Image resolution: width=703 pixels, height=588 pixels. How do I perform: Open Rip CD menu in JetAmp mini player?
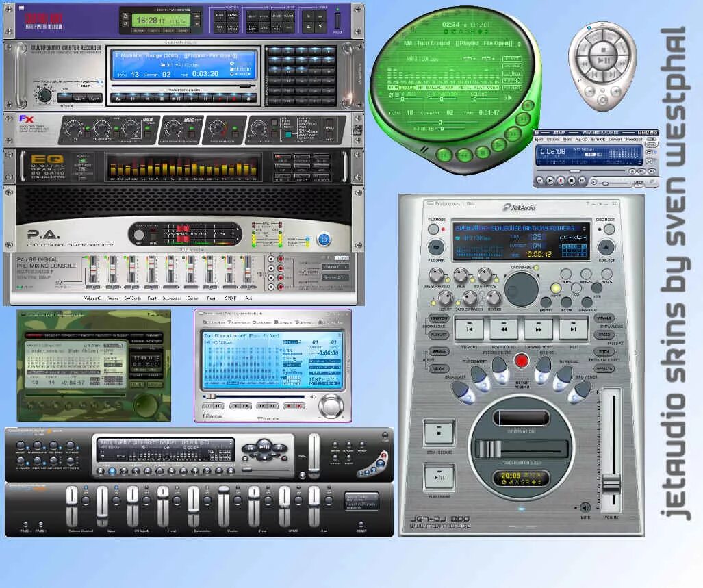pos(581,139)
